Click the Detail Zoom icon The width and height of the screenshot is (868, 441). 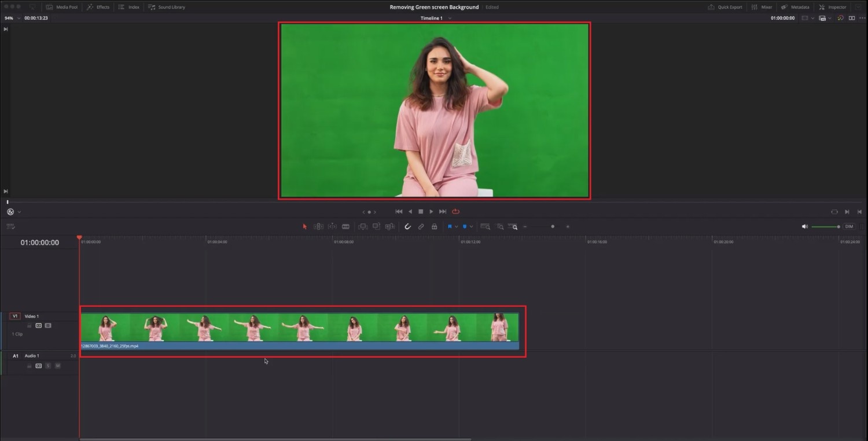click(x=500, y=227)
